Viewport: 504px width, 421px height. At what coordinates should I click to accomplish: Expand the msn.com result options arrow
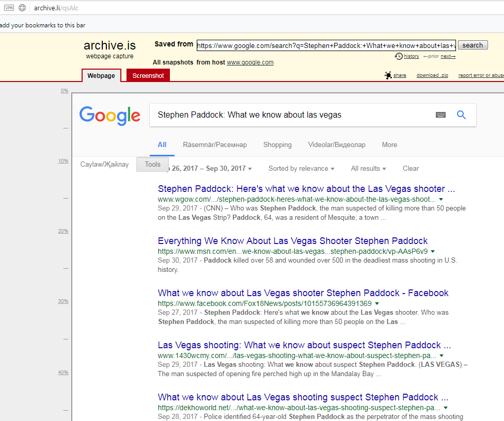pos(433,251)
